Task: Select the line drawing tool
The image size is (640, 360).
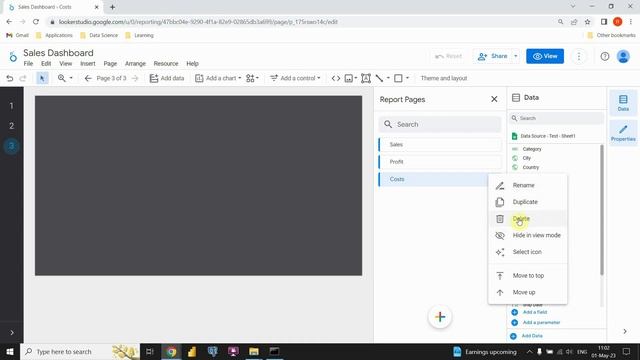Action: coord(380,78)
